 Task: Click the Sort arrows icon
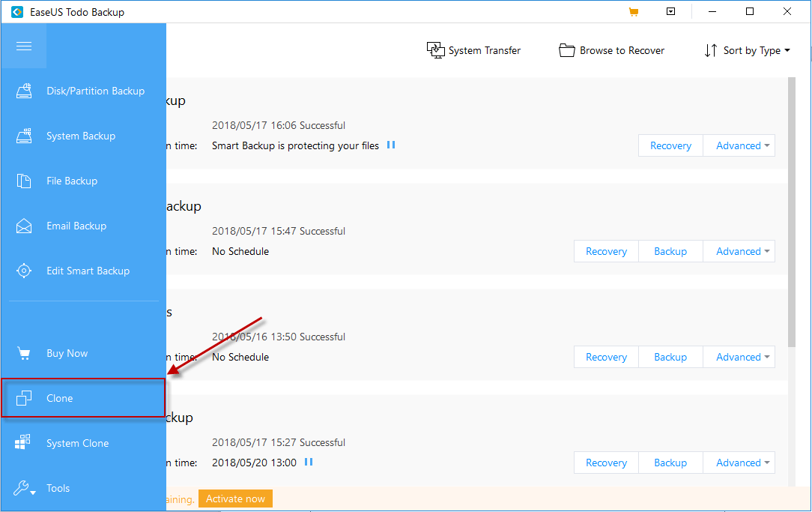pyautogui.click(x=710, y=50)
